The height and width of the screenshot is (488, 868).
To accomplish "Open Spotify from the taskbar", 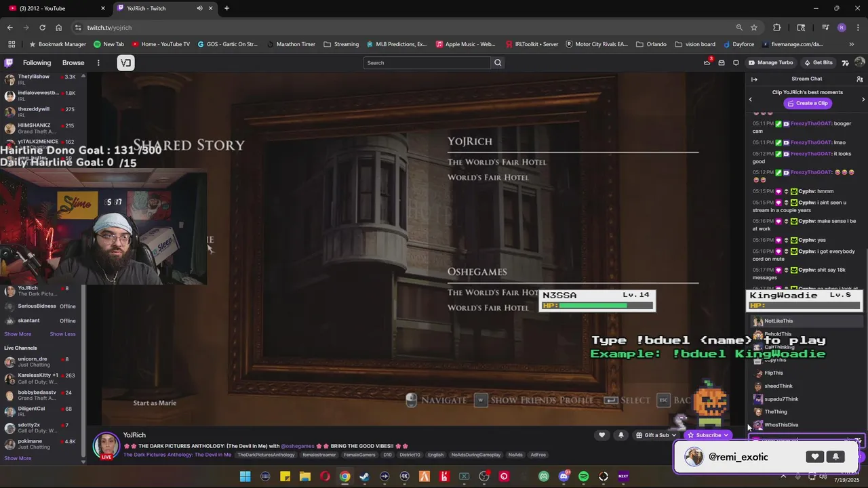I will [584, 476].
